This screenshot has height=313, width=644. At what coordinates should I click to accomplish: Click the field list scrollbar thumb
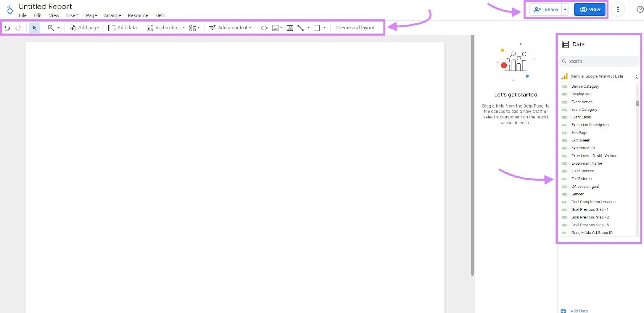[x=638, y=103]
